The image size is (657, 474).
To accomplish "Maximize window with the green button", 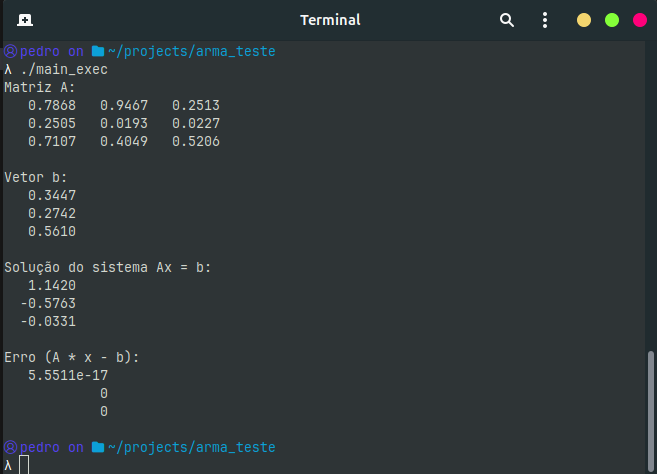I will pyautogui.click(x=612, y=20).
